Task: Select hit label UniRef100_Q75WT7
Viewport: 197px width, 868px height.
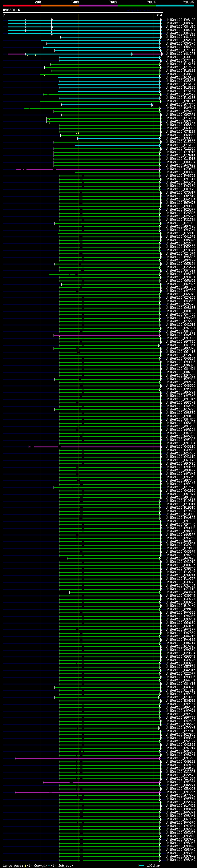Action: coord(180,193)
